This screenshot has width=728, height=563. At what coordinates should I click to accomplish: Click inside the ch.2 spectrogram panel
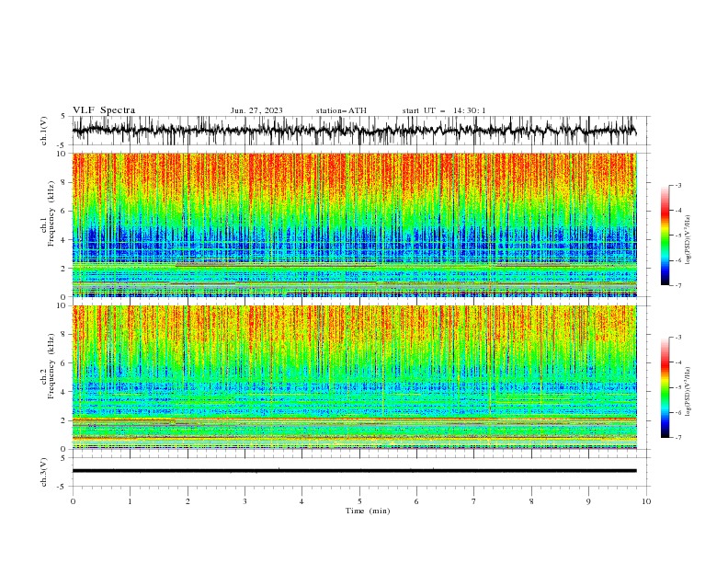pos(354,377)
